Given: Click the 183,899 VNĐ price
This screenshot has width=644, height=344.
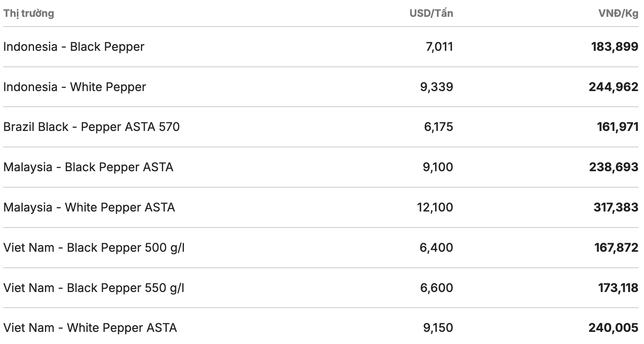Looking at the screenshot, I should 615,47.
